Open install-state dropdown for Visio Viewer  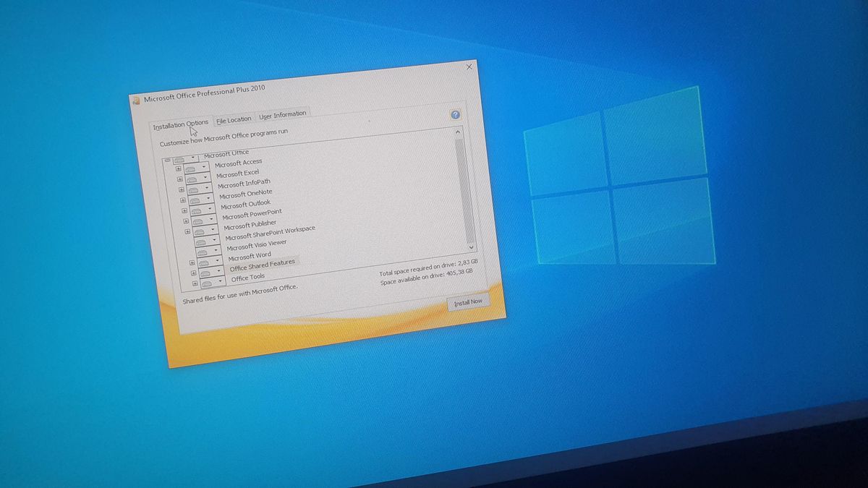(x=209, y=250)
